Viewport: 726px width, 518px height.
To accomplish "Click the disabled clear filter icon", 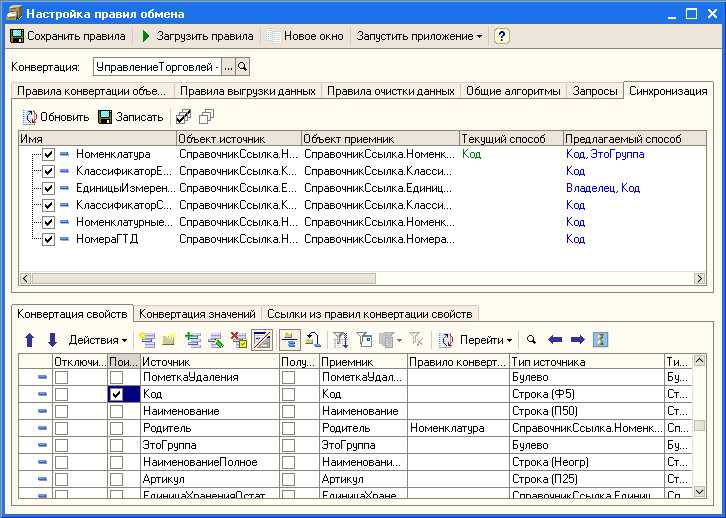I will pyautogui.click(x=416, y=340).
